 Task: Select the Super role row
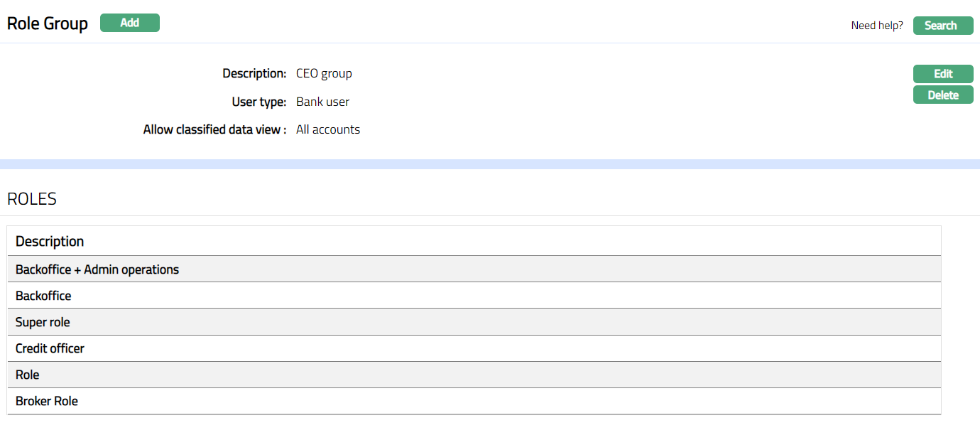[43, 322]
